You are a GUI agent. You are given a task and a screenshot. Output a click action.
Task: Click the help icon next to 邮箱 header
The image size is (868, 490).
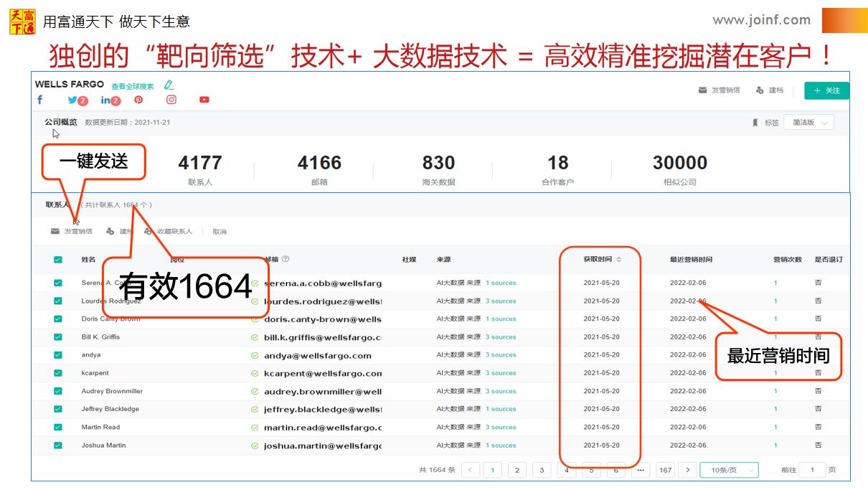point(286,259)
